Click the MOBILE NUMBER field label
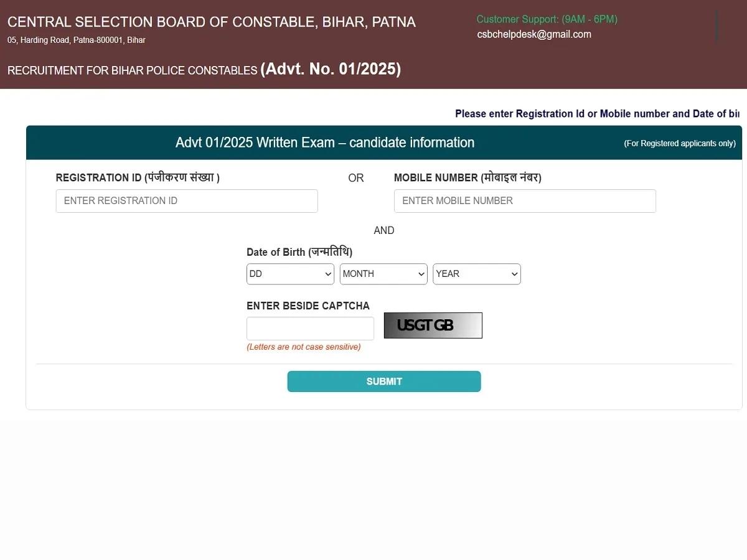 pos(467,178)
